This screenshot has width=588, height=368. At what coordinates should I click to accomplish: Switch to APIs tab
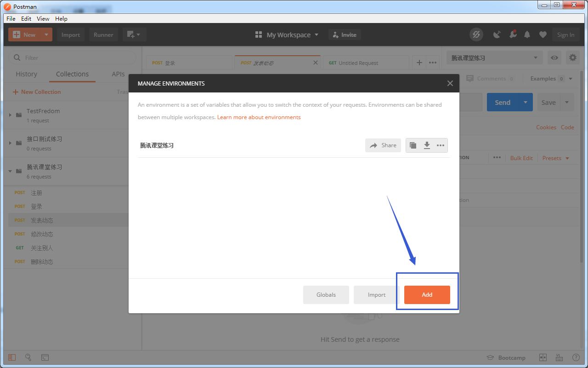pos(118,74)
